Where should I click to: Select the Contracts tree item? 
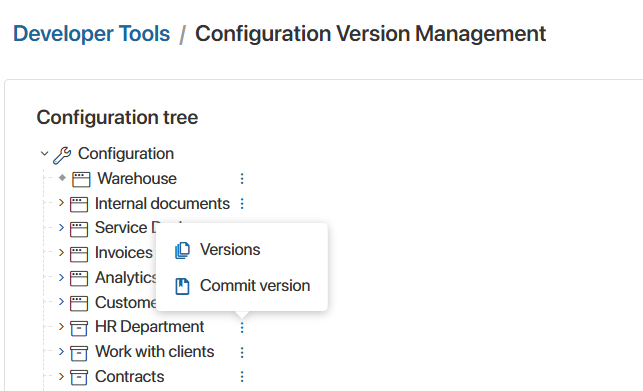tap(130, 377)
